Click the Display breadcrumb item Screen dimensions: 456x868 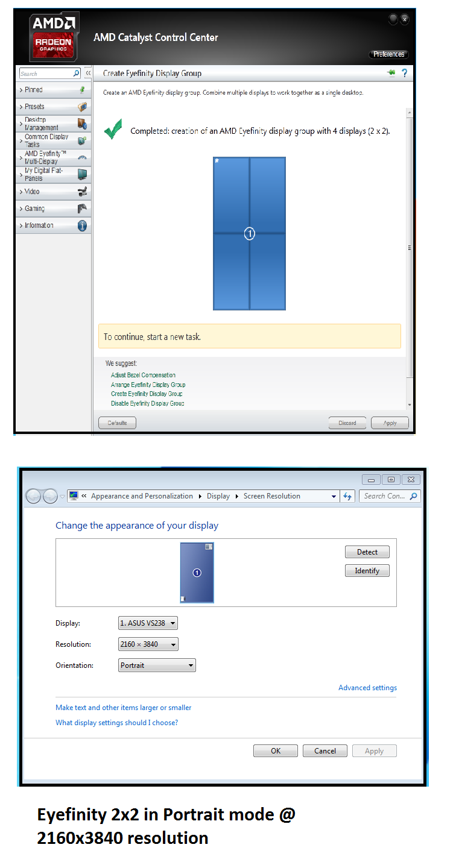pyautogui.click(x=218, y=496)
